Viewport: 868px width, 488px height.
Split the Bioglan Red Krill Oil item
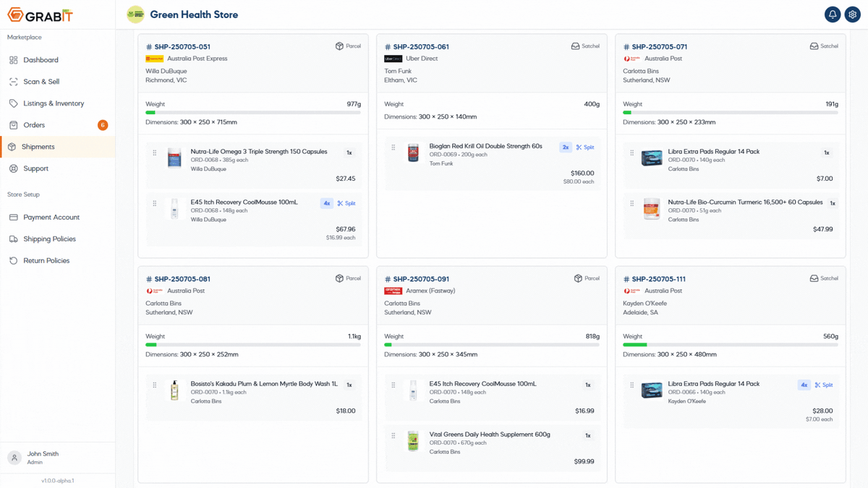[585, 147]
